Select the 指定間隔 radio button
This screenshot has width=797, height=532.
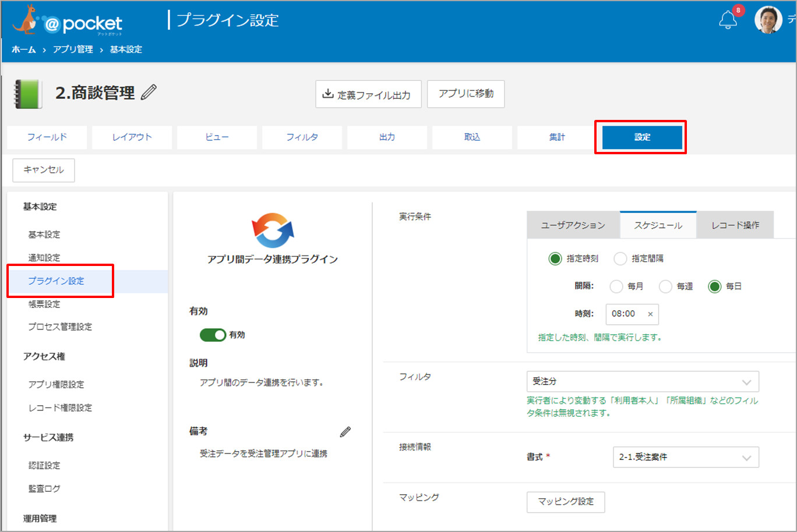[620, 258]
